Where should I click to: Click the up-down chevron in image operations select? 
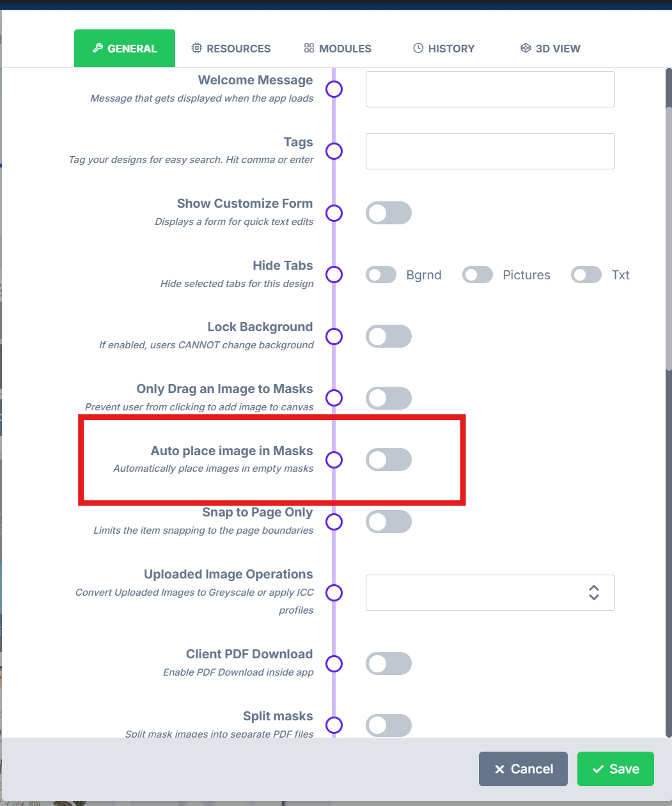point(594,593)
